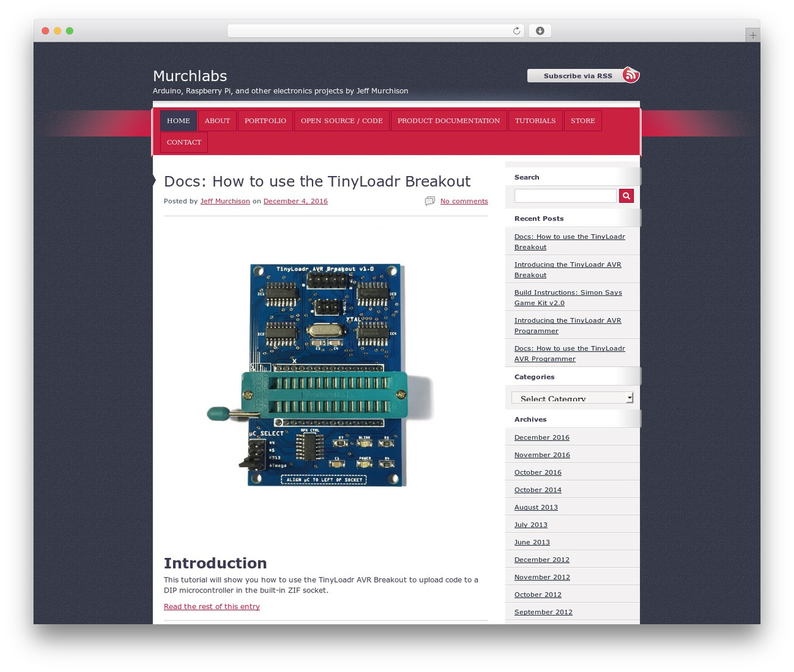Viewport: 794px width, 672px height.
Task: Open recent post Introducing the TinyLoadr AVR Programmer
Action: [568, 325]
